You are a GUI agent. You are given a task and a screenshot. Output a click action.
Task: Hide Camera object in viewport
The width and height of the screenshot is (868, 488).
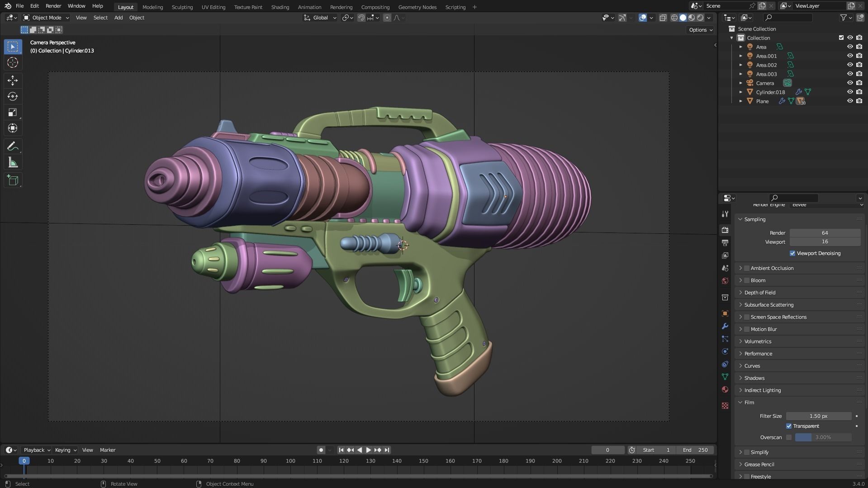[850, 83]
